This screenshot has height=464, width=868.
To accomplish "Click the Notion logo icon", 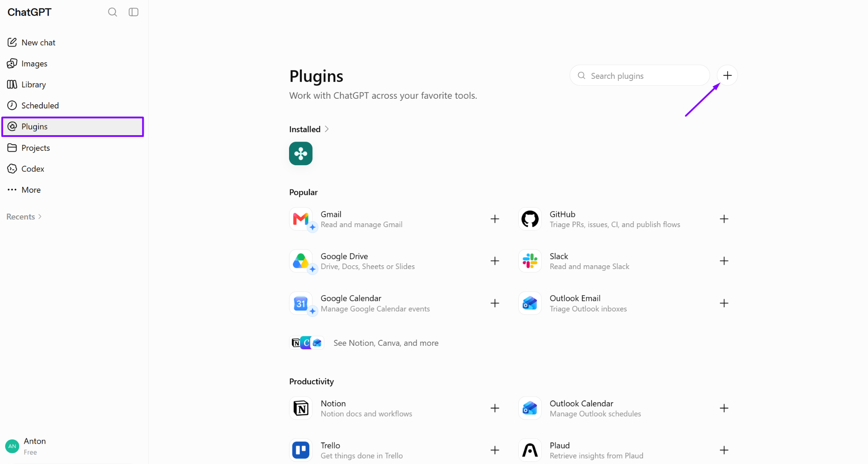I will click(x=301, y=408).
